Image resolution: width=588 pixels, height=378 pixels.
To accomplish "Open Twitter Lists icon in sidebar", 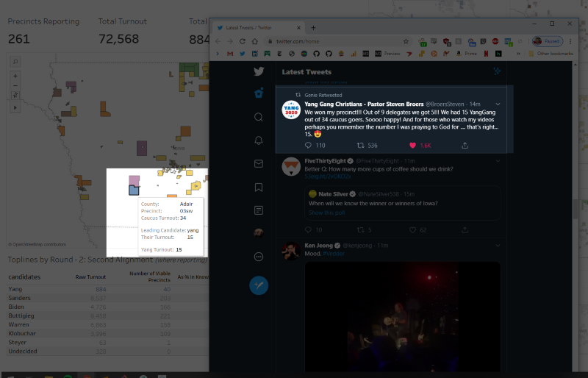I will (x=259, y=210).
